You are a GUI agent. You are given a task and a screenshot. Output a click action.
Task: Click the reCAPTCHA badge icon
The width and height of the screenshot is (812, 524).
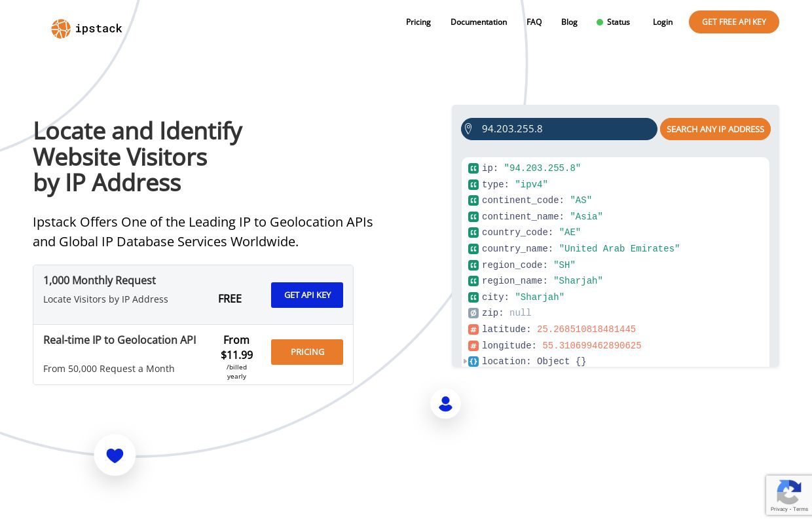(x=789, y=492)
